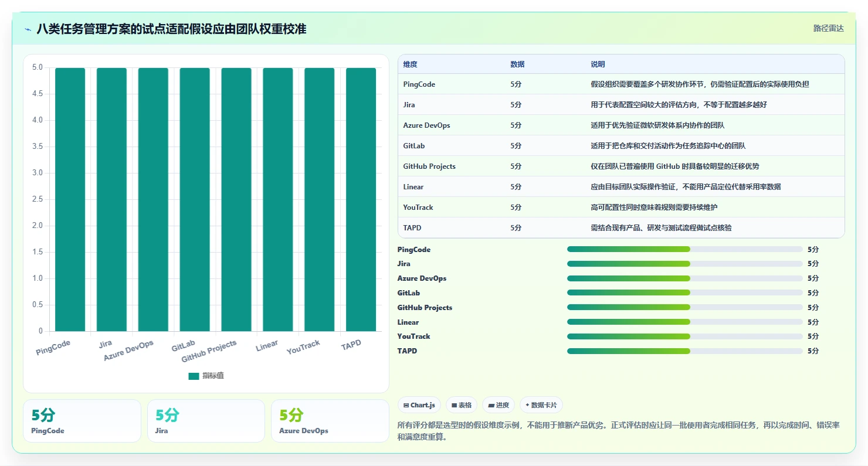This screenshot has width=868, height=466.
Task: Click the Jira bar in the chart
Action: [x=111, y=199]
